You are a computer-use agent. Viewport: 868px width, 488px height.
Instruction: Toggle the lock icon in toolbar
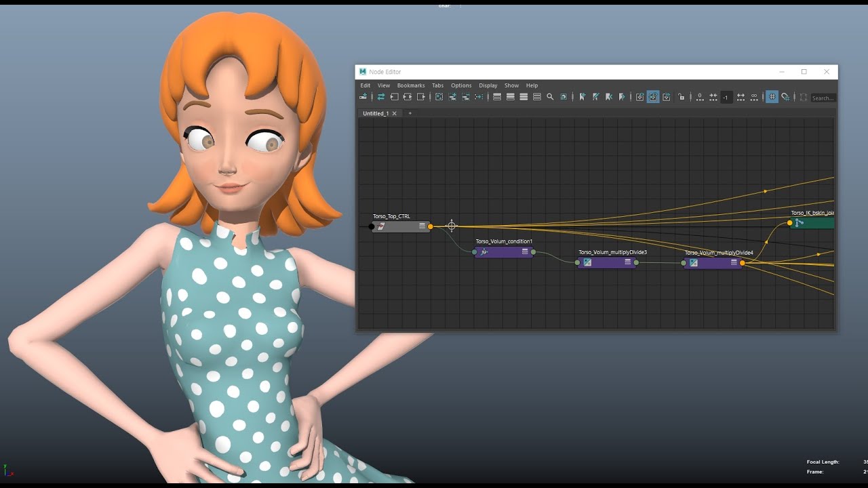682,97
